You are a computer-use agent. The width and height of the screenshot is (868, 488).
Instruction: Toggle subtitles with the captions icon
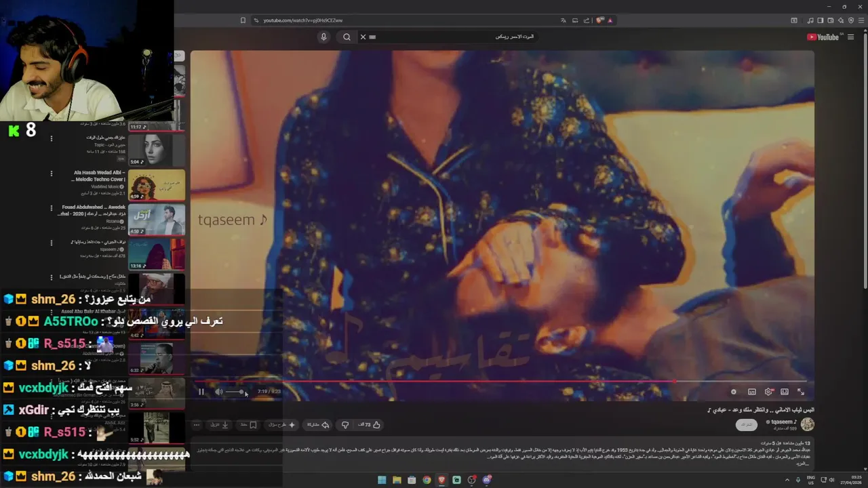[752, 392]
